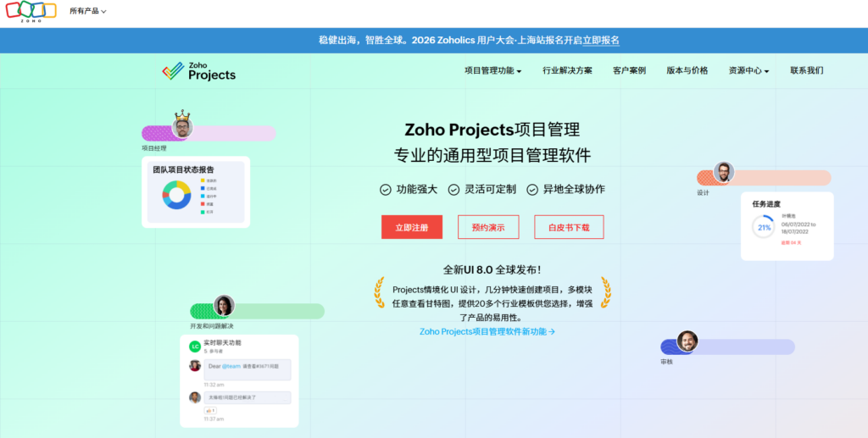Viewport: 868px width, 438px height.
Task: Open the 所有产品 dropdown
Action: click(x=88, y=11)
